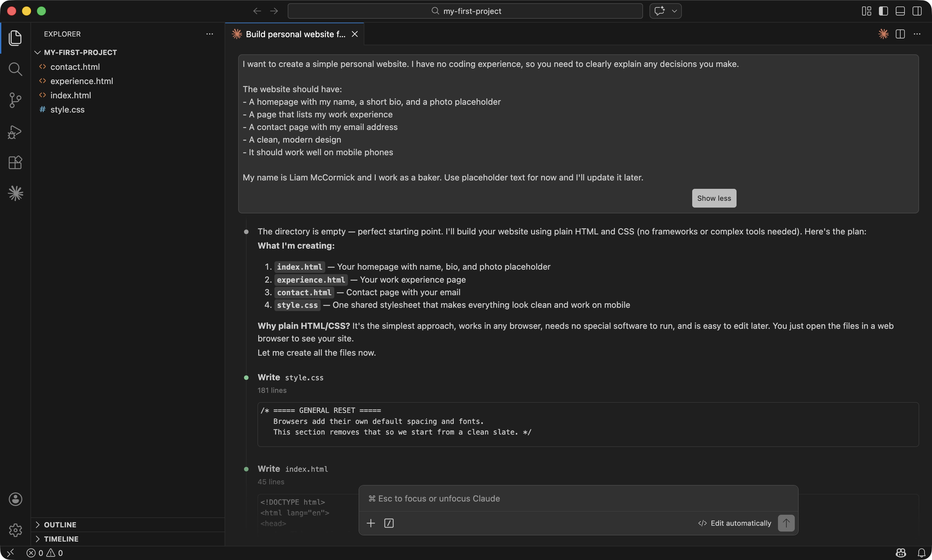Image resolution: width=932 pixels, height=560 pixels.
Task: Toggle the primary side bar visibility
Action: (883, 11)
